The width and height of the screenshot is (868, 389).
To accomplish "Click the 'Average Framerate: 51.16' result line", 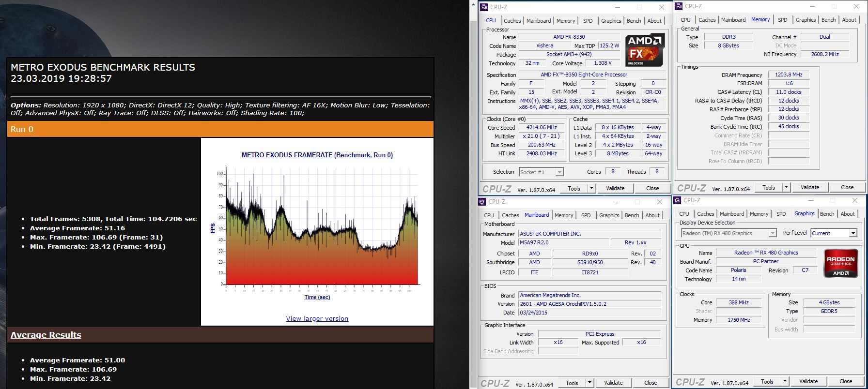I will (77, 228).
